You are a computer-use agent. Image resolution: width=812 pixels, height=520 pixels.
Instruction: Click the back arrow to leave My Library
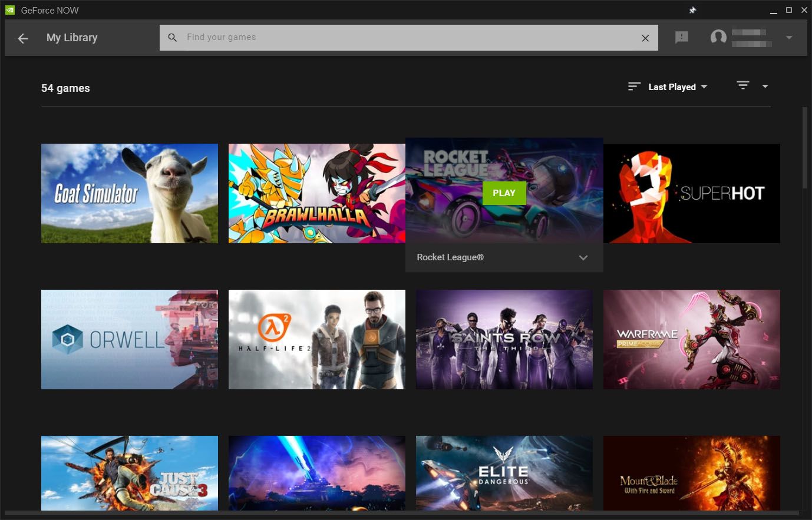pyautogui.click(x=22, y=38)
